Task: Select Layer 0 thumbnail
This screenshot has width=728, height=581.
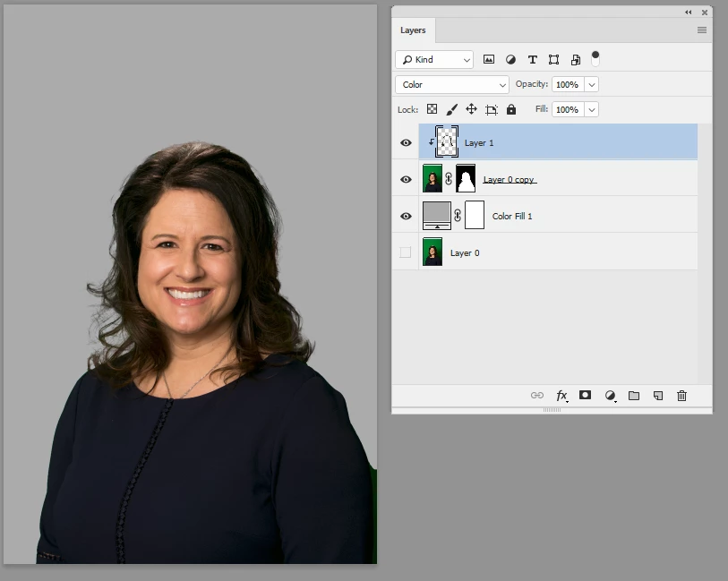Action: pyautogui.click(x=433, y=252)
